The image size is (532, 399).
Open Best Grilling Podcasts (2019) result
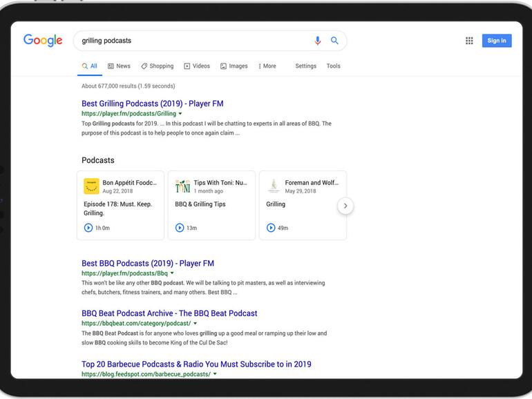pyautogui.click(x=152, y=104)
